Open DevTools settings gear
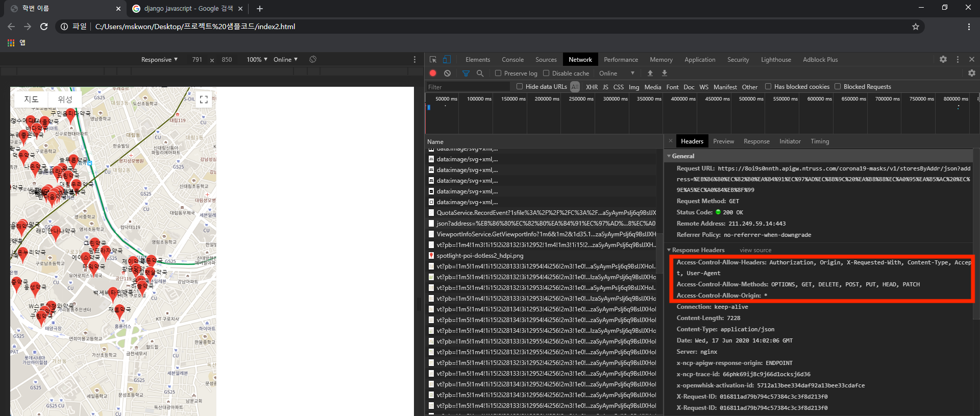This screenshot has height=416, width=980. tap(943, 59)
